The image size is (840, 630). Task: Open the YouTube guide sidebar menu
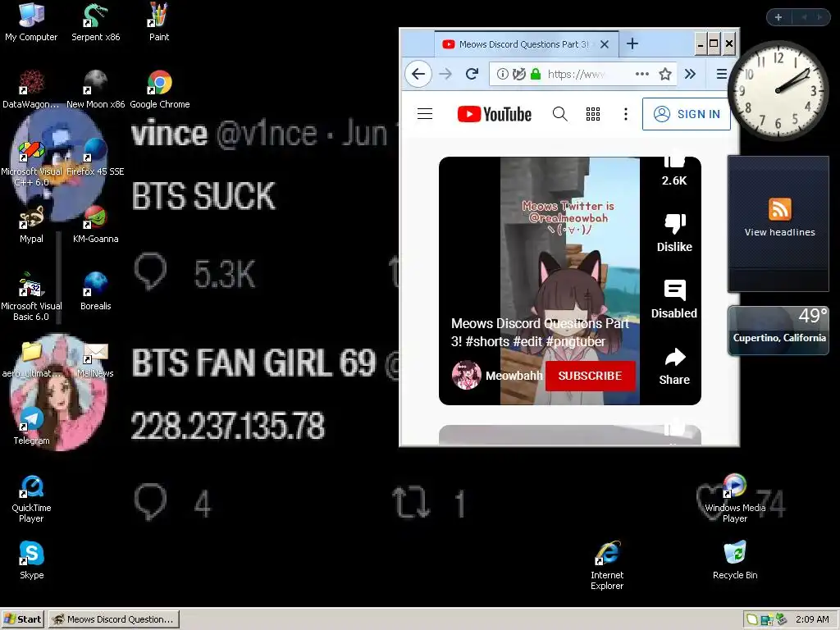pyautogui.click(x=425, y=113)
